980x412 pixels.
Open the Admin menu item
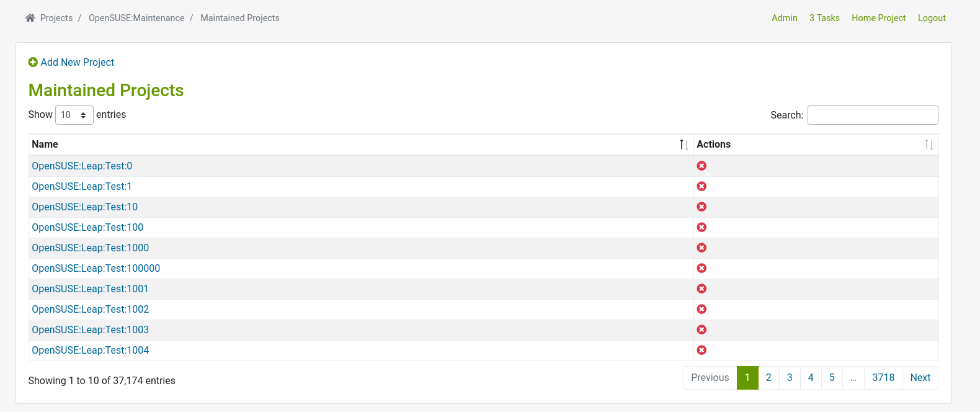click(x=784, y=18)
